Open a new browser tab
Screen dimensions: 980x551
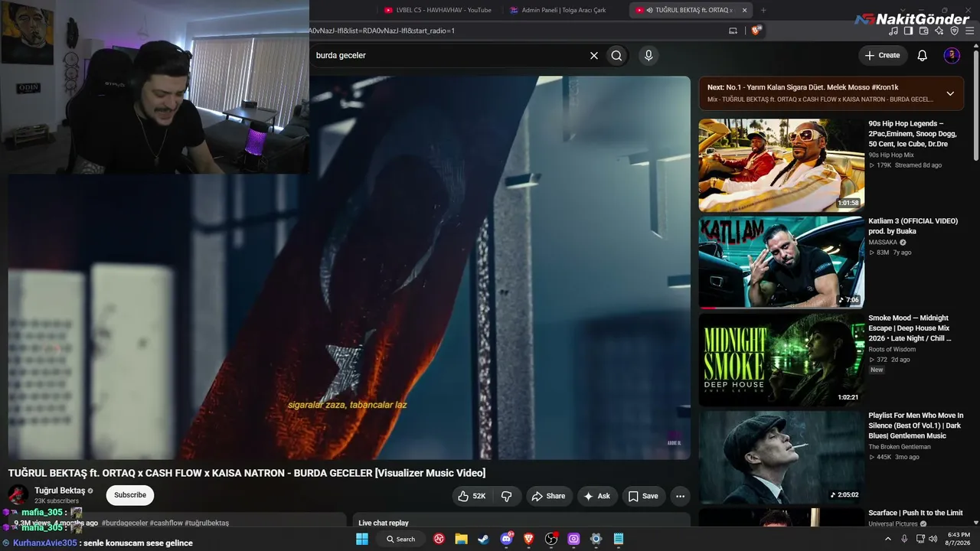pos(763,10)
